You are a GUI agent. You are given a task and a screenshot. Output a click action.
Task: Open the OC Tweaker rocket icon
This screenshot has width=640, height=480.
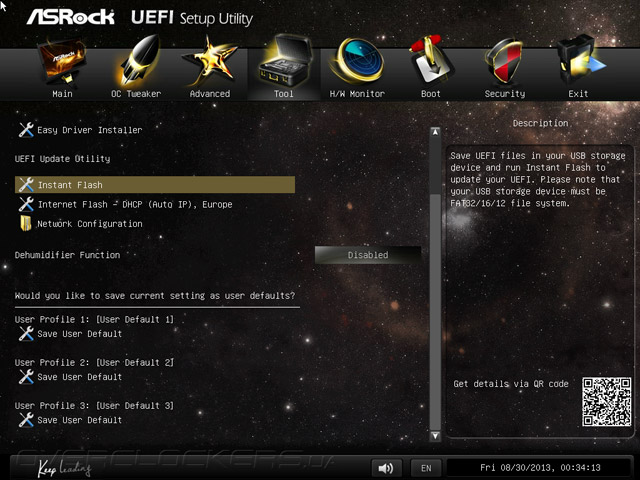point(138,60)
